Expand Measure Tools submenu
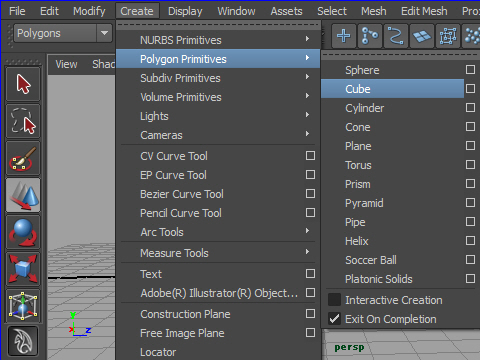 218,253
